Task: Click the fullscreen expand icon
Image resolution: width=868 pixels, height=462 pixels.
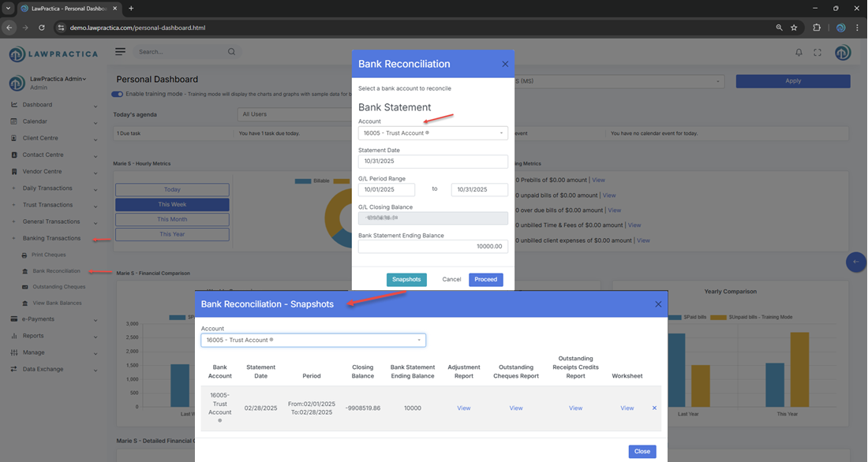Action: pos(817,53)
